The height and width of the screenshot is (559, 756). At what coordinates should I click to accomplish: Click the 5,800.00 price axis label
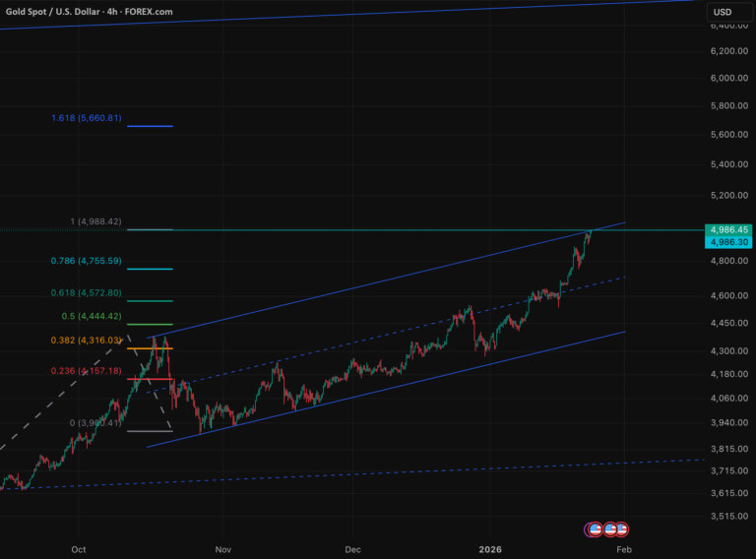coord(729,105)
